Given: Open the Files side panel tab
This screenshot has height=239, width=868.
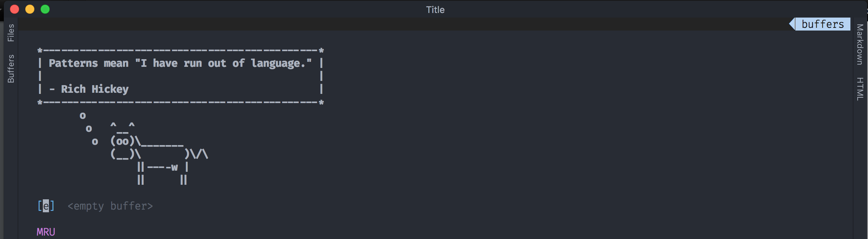Looking at the screenshot, I should point(11,33).
